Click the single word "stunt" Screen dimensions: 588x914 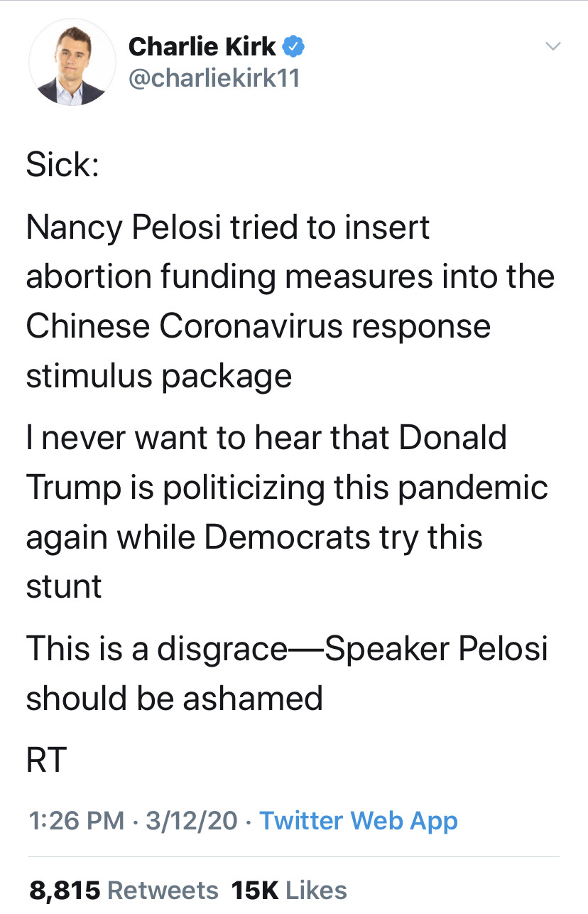tap(64, 585)
